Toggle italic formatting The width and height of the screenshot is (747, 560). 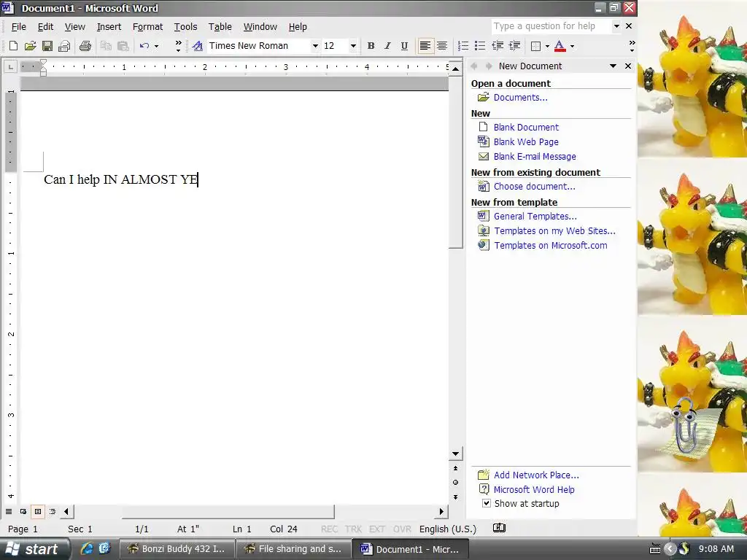(x=388, y=46)
